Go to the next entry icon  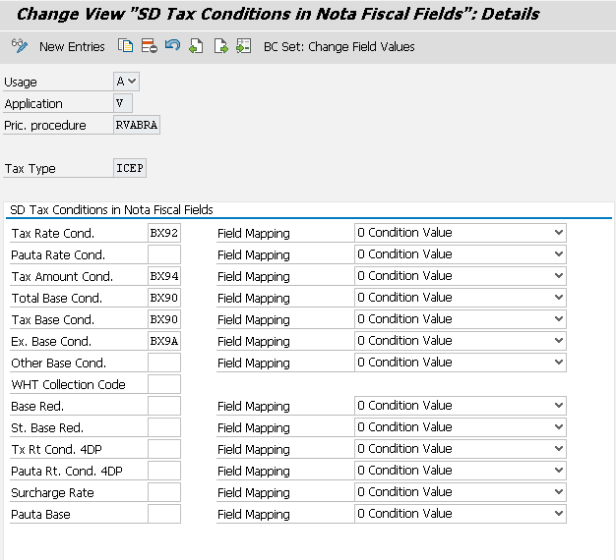pyautogui.click(x=220, y=46)
